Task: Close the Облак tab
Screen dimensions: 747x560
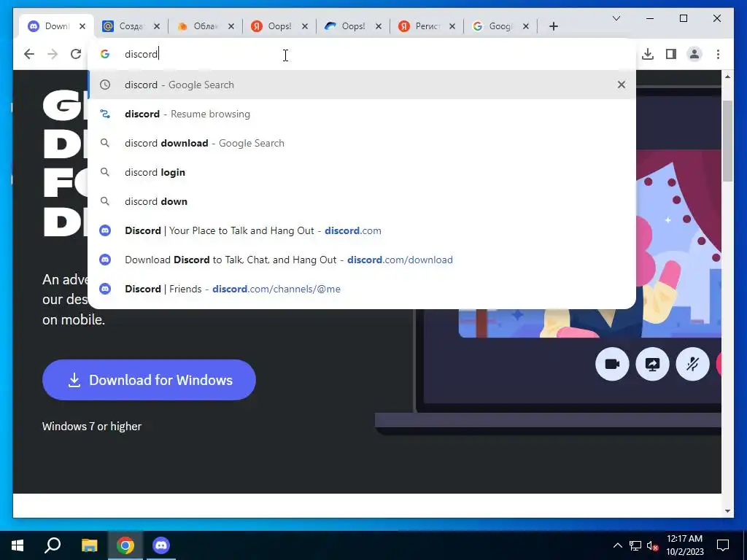Action: pyautogui.click(x=231, y=26)
